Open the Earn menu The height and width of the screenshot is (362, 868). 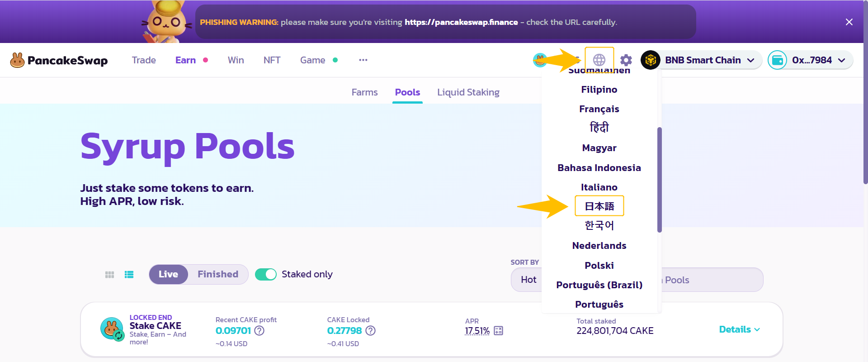185,60
